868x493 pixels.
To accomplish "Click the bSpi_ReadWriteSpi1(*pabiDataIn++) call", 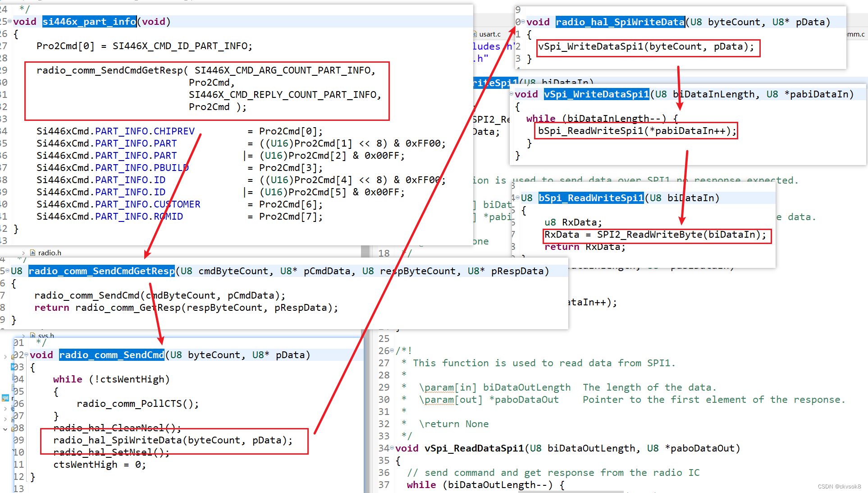I will (x=637, y=130).
